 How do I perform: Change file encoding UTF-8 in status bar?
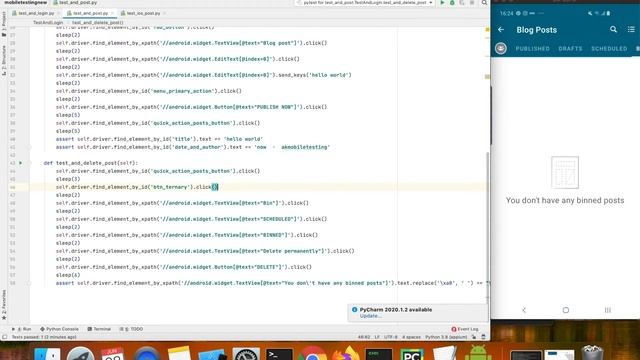[390, 337]
